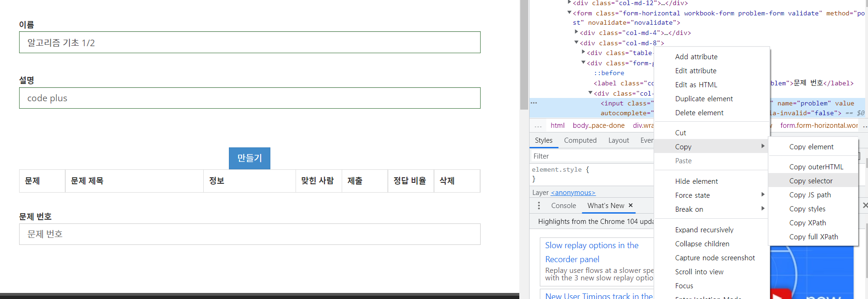
Task: Collapse the form.form-horizontal node
Action: click(569, 13)
